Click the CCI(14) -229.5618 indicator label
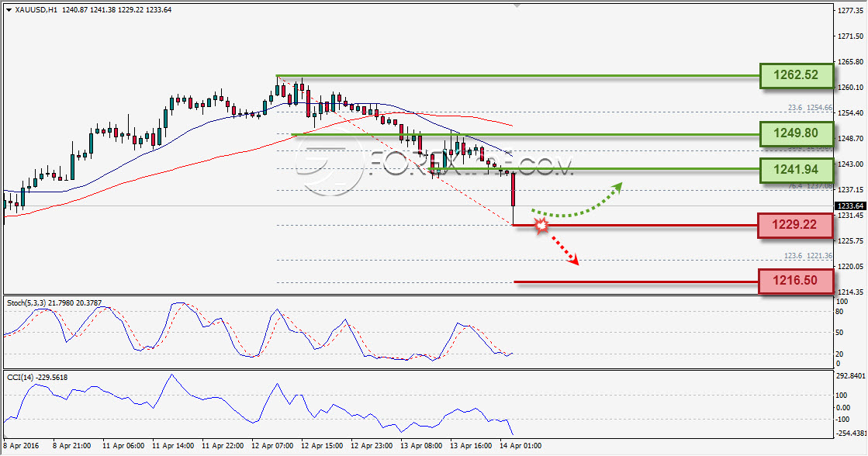Viewport: 868px width, 456px height. click(37, 378)
